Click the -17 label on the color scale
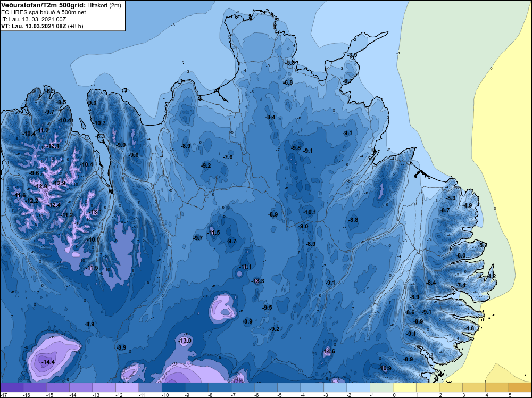 pyautogui.click(x=3, y=395)
